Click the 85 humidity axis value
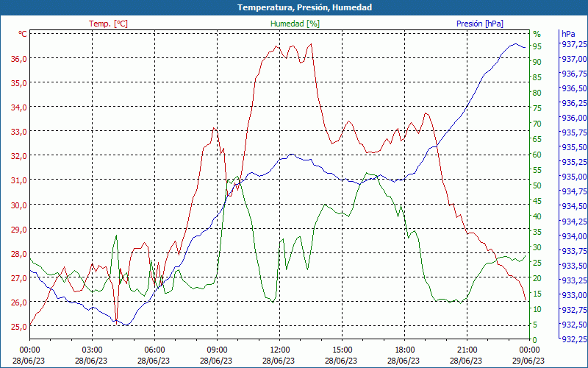The height and width of the screenshot is (368, 588). 537,77
